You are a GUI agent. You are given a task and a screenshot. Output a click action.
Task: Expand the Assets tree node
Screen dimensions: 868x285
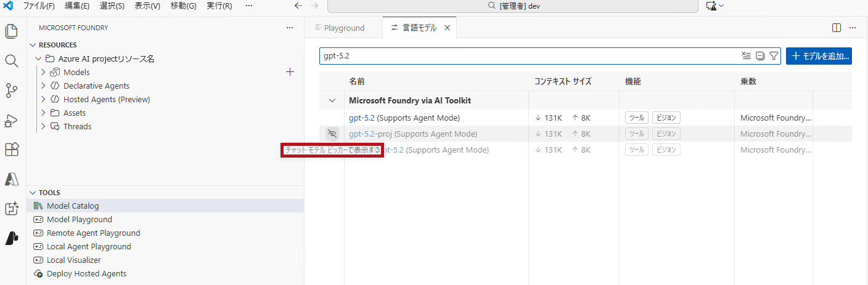43,113
